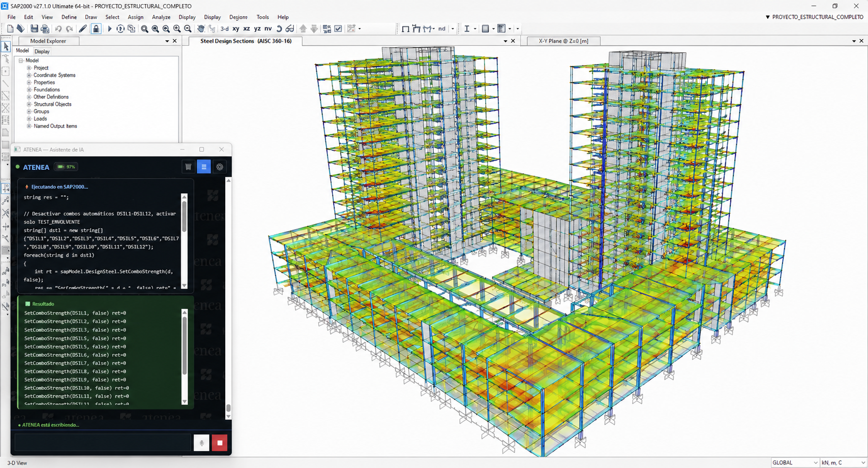The width and height of the screenshot is (868, 468).
Task: Click the Zoom In plus magnifier icon
Action: point(177,29)
